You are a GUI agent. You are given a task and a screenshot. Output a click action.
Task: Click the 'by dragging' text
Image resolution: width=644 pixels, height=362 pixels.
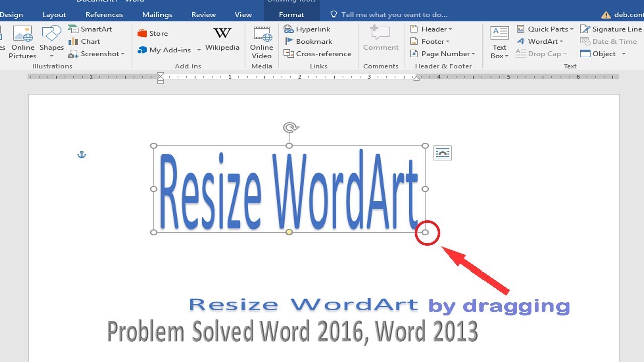coord(499,305)
